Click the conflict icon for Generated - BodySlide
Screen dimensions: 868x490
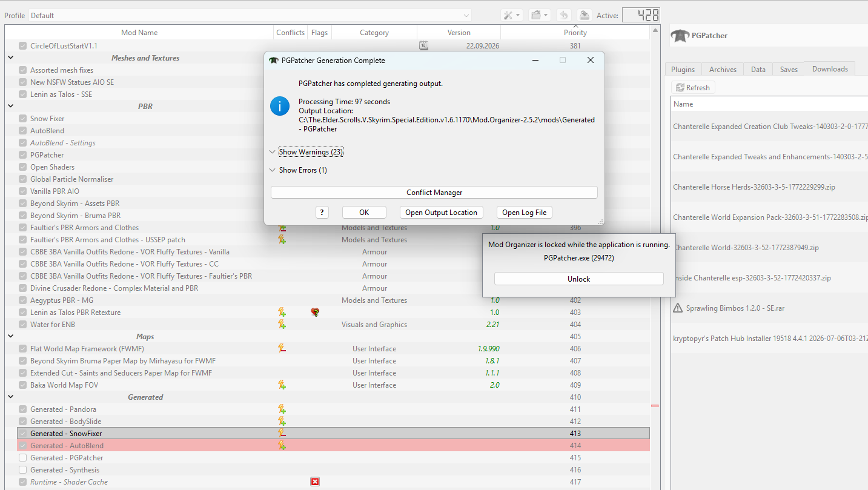point(282,422)
